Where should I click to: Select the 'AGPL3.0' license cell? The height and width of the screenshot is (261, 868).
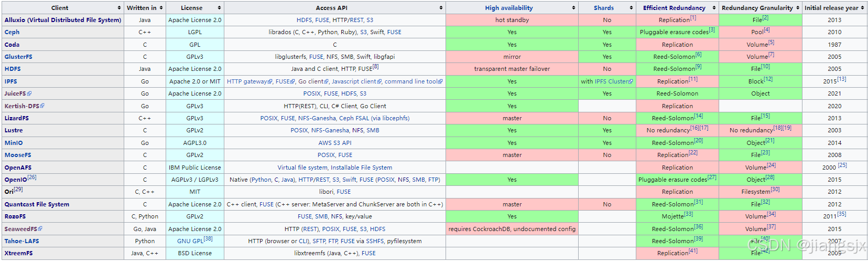click(194, 143)
